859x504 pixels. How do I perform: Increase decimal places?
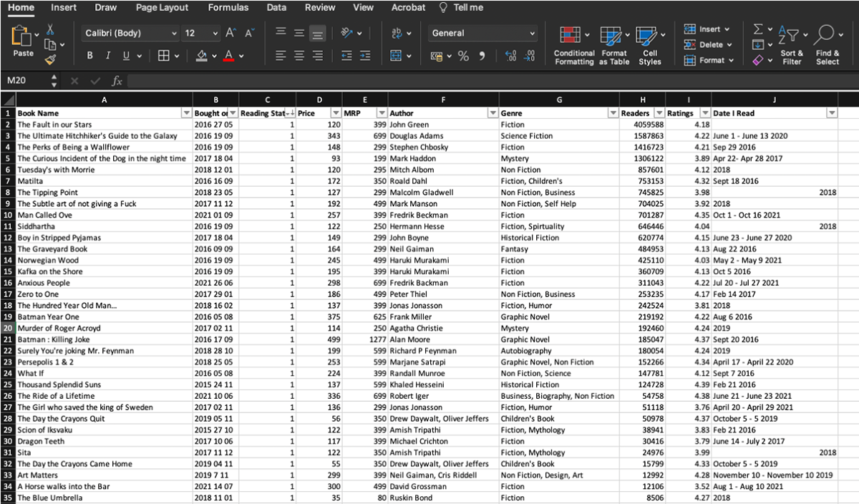(510, 56)
